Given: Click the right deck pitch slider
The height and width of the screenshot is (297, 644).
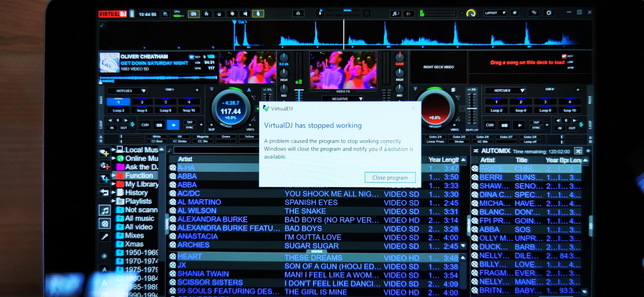Looking at the screenshot, I should [472, 109].
